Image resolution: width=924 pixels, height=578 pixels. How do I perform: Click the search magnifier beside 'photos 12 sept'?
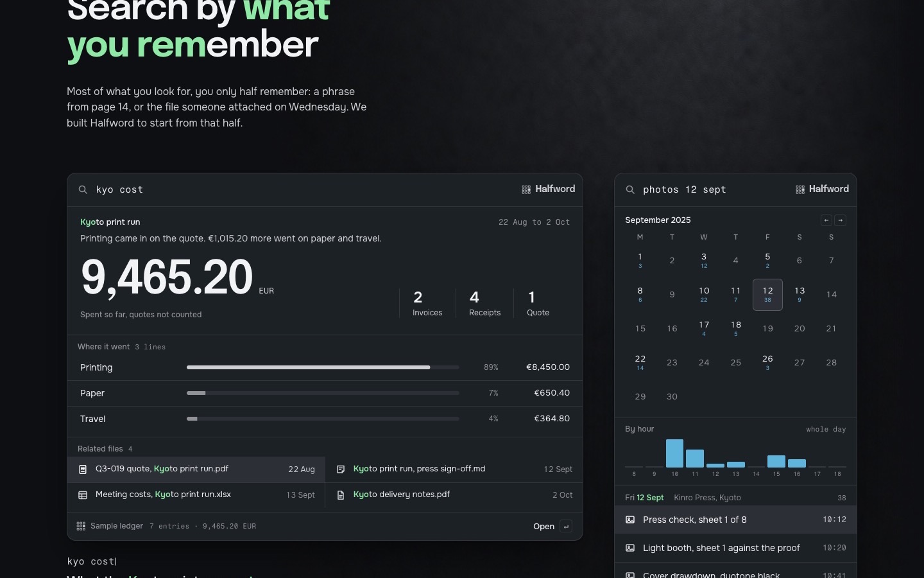(x=630, y=189)
